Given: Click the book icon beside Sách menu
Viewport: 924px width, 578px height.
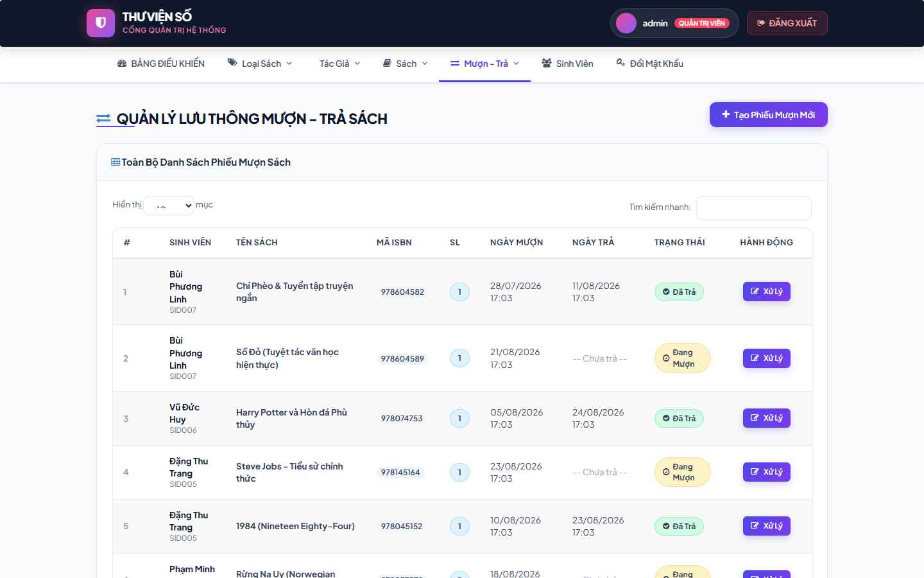Looking at the screenshot, I should pos(387,63).
